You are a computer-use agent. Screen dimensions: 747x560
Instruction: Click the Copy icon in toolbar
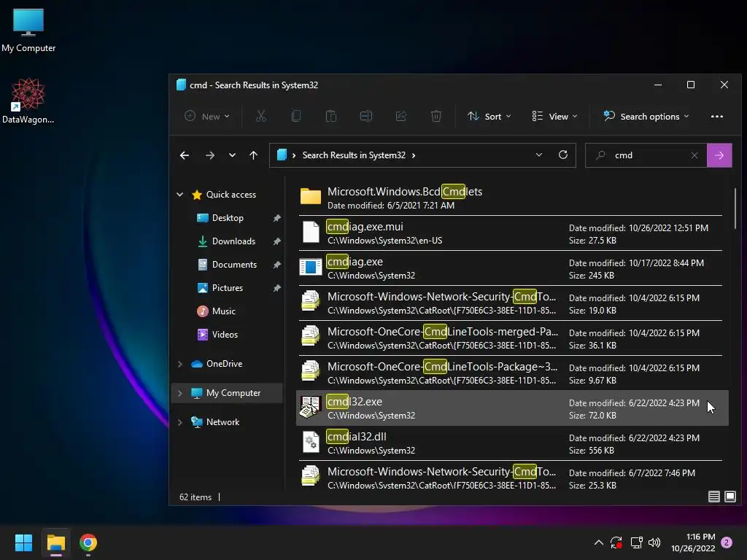[296, 116]
